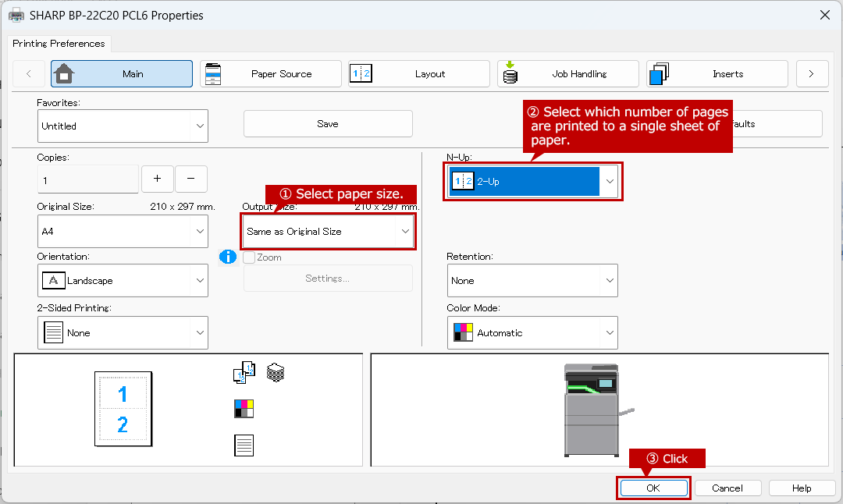Viewport: 843px width, 504px height.
Task: Click the Help button
Action: point(802,488)
